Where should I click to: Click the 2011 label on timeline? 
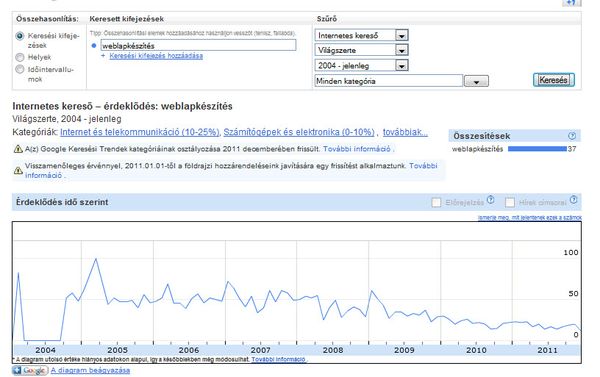click(547, 350)
